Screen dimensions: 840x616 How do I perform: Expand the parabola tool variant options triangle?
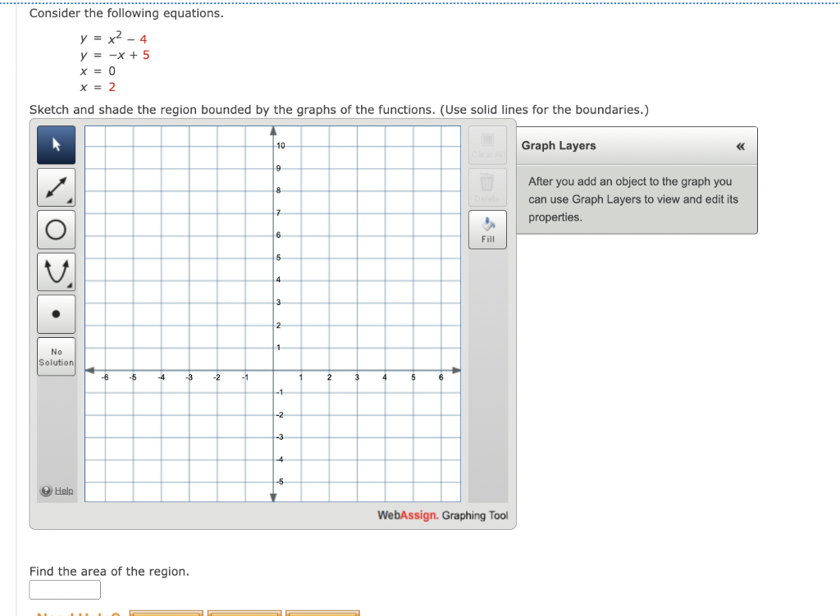[71, 285]
